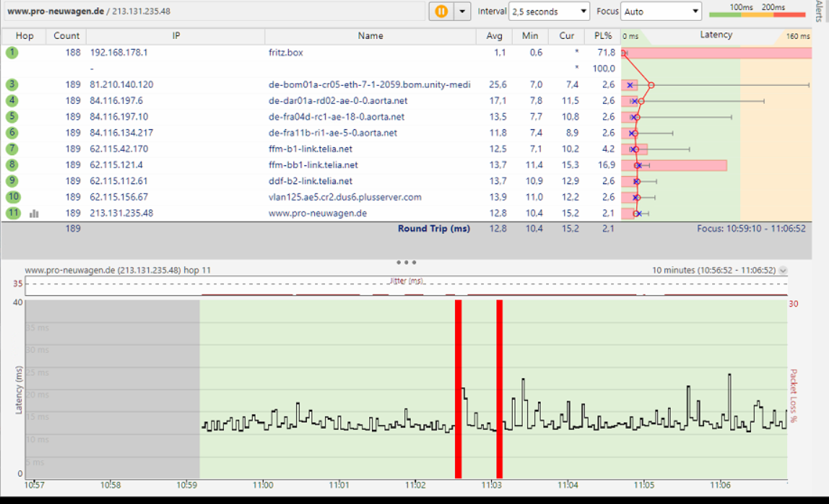
Task: Select hop 11 green circle icon
Action: [13, 213]
